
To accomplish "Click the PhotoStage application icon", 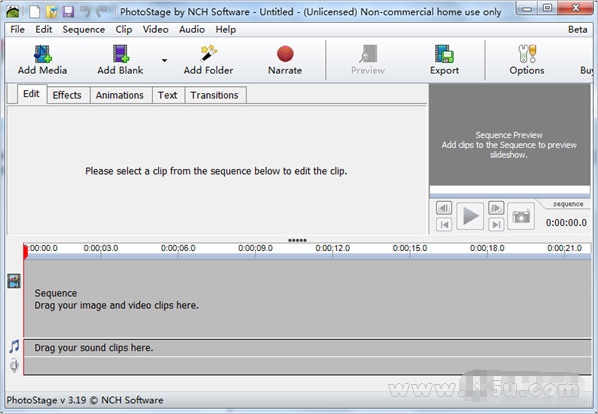I will 13,11.
